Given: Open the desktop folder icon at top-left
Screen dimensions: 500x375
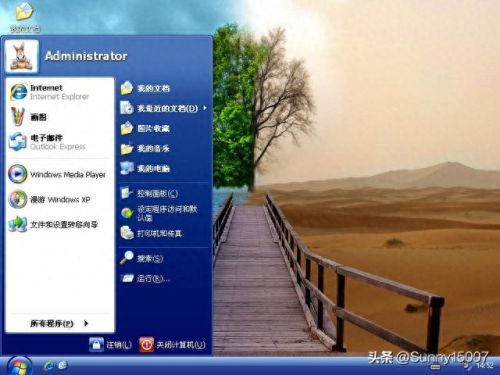Looking at the screenshot, I should pos(24,11).
